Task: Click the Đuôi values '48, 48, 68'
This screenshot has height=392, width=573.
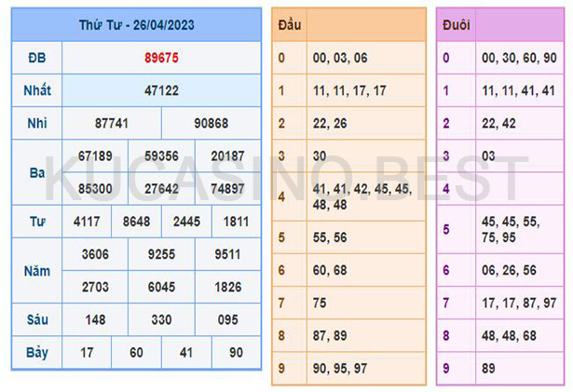Action: tap(509, 336)
